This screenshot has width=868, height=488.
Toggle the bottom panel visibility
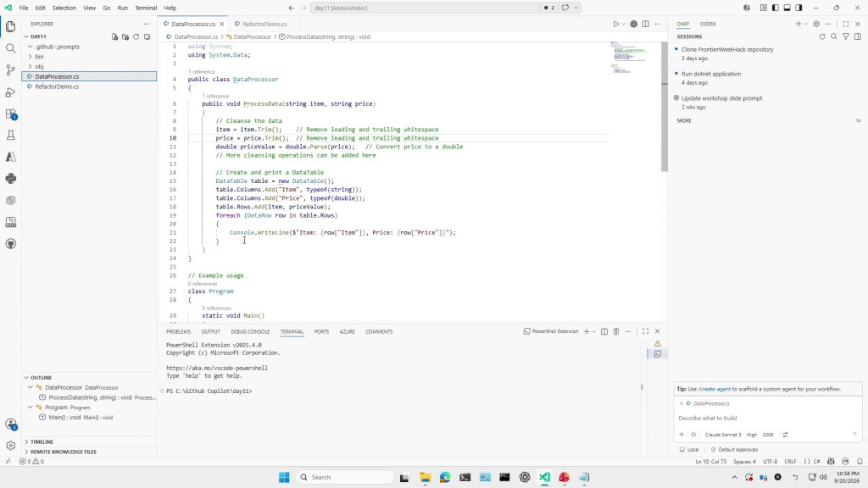(x=787, y=8)
